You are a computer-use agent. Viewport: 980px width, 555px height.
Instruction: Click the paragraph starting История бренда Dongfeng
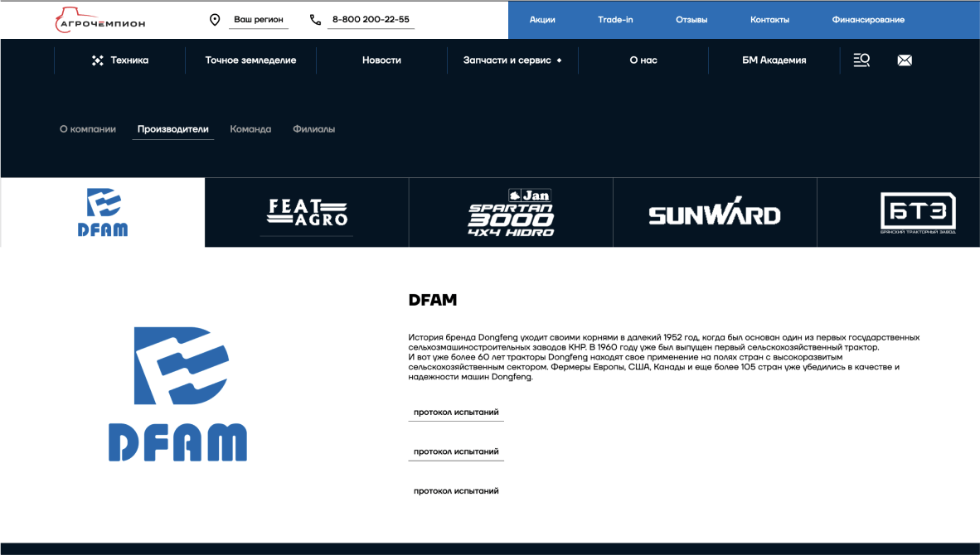coord(664,357)
